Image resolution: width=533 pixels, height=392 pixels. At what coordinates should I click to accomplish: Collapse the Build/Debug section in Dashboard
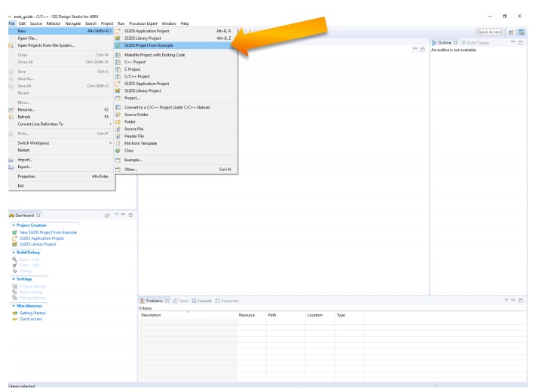click(x=11, y=253)
